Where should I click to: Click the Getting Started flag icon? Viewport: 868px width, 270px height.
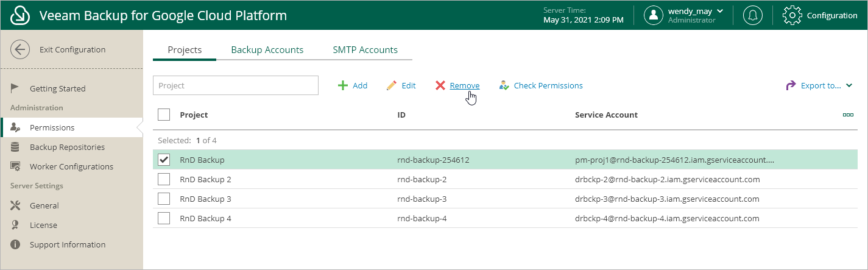pyautogui.click(x=16, y=88)
